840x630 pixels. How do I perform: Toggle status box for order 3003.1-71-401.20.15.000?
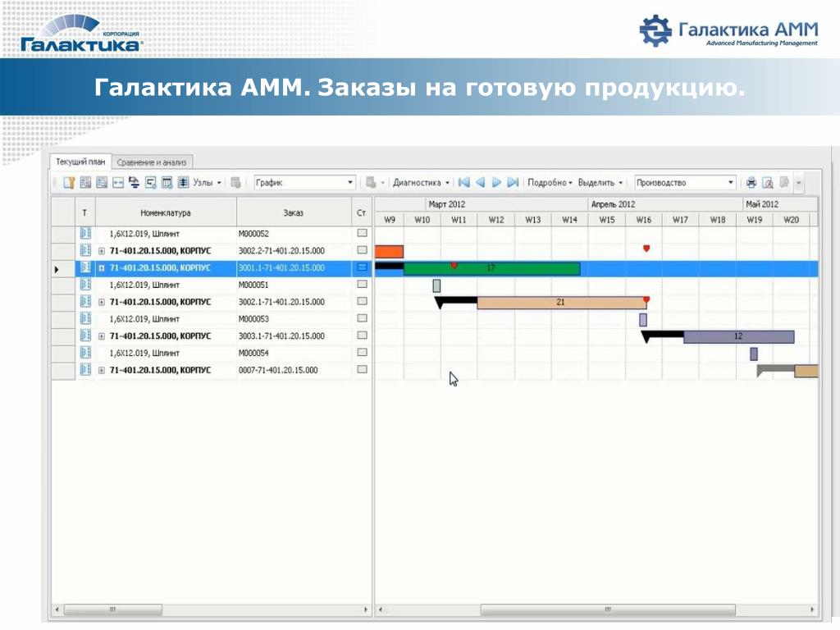click(362, 336)
